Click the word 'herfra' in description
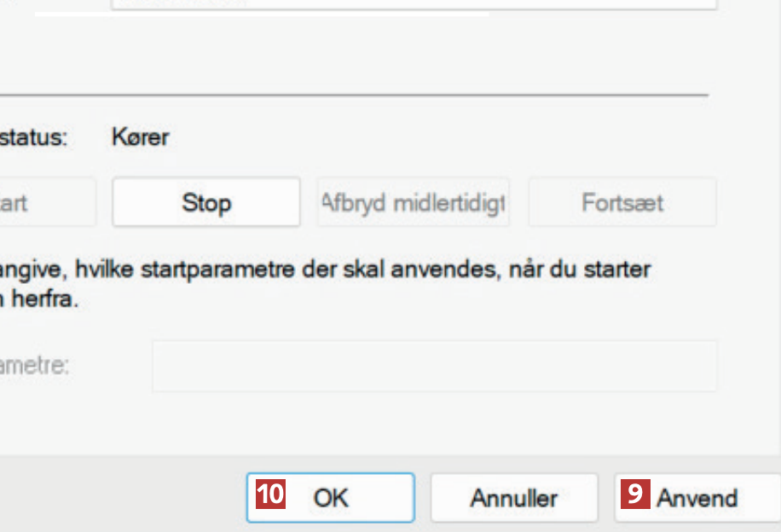The image size is (781, 532). click(49, 300)
